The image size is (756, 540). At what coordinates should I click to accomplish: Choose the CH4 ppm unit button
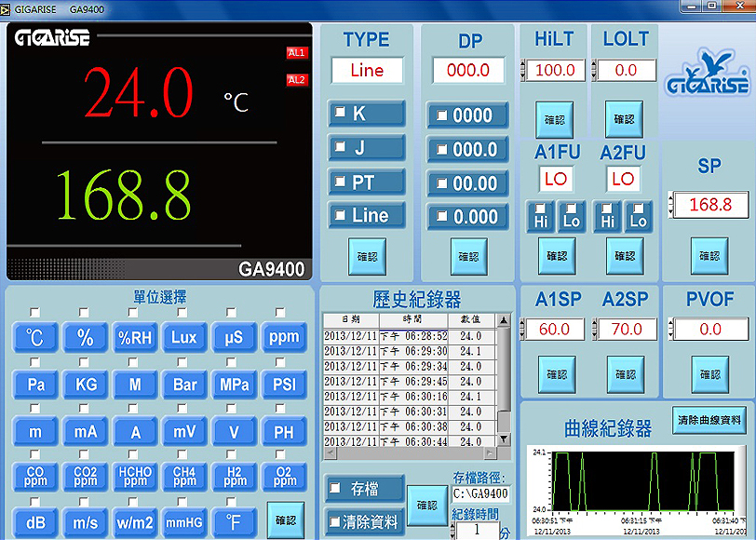[x=184, y=477]
